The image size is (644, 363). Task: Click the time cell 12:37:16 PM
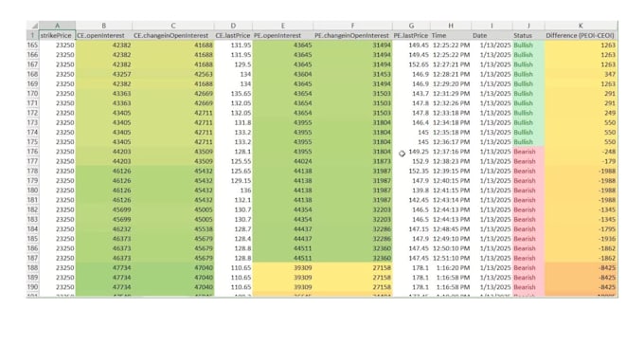(x=451, y=152)
